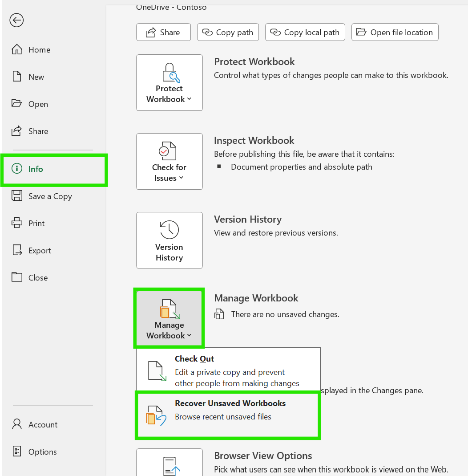Image resolution: width=468 pixels, height=476 pixels.
Task: Click 'Document properties and absolute path' bullet text
Action: pyautogui.click(x=302, y=167)
